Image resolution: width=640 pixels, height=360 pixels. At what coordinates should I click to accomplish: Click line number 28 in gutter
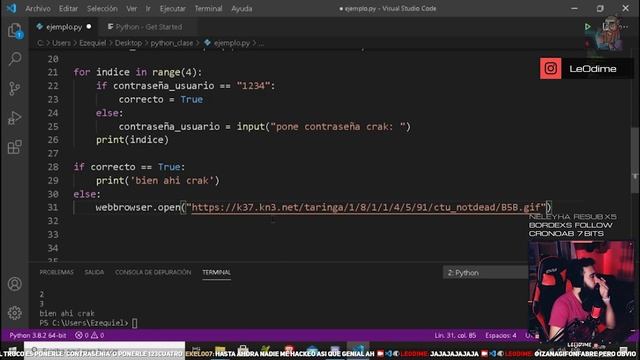(53, 167)
